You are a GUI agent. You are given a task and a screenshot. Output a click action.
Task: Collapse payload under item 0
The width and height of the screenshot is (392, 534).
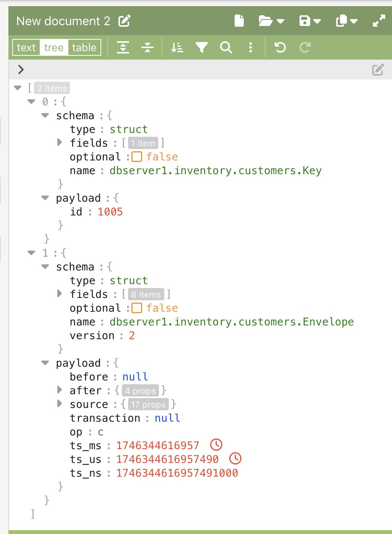45,198
